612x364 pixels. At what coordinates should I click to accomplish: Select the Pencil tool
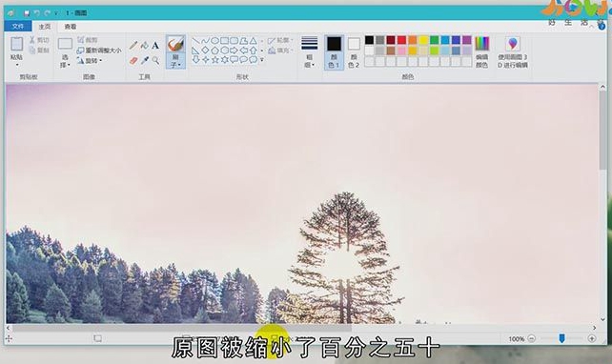(x=133, y=45)
